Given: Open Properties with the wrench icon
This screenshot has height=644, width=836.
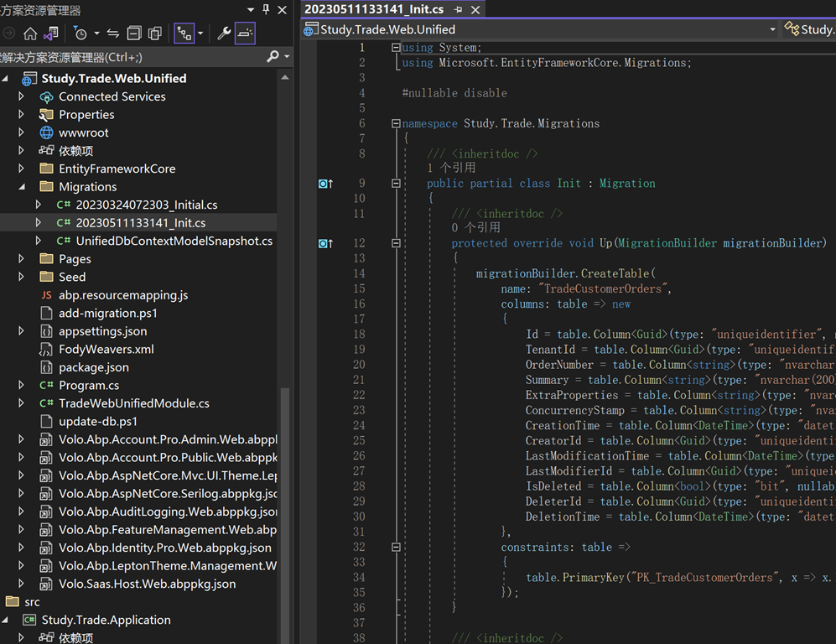Looking at the screenshot, I should coord(224,34).
